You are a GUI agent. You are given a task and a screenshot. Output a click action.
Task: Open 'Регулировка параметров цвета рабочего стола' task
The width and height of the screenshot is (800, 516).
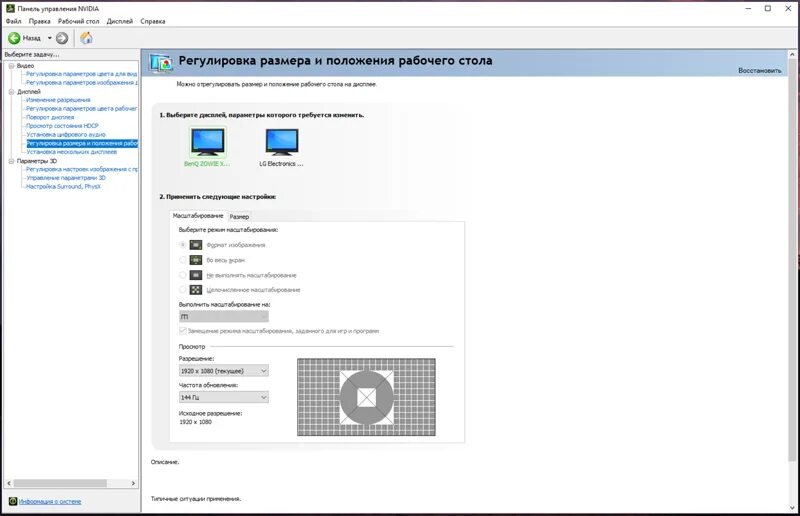82,109
